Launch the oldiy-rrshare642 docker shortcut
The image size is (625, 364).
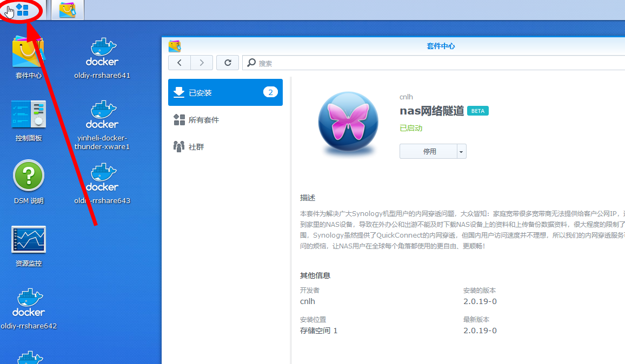pos(29,309)
